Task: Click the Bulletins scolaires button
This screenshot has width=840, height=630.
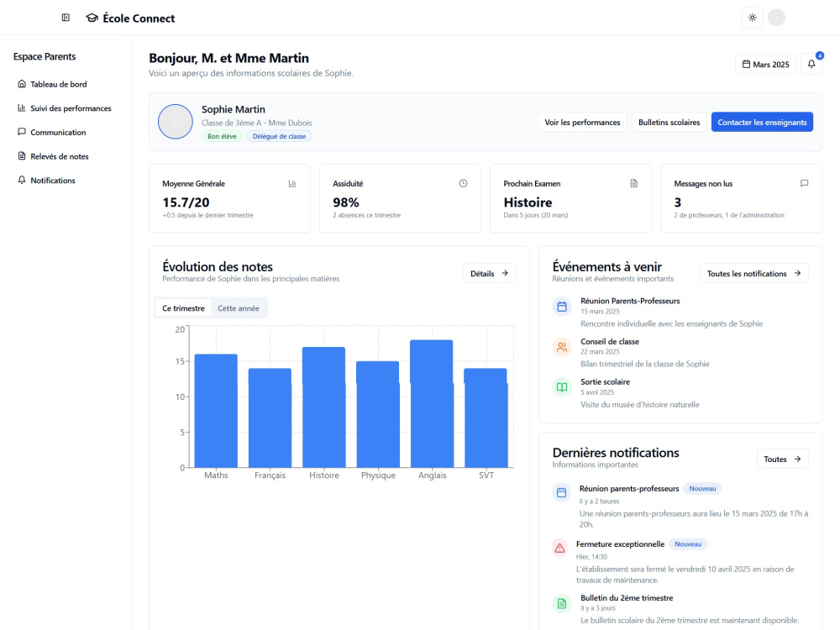Action: 669,122
